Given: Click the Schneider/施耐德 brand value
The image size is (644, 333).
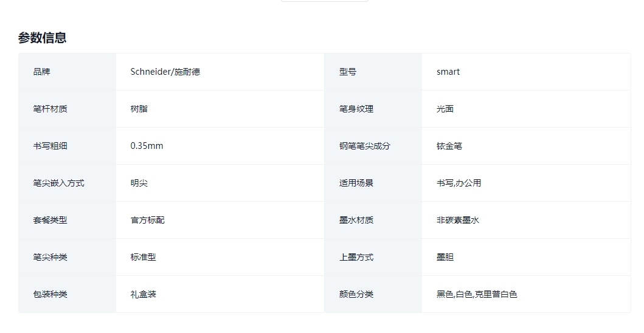Looking at the screenshot, I should point(165,72).
